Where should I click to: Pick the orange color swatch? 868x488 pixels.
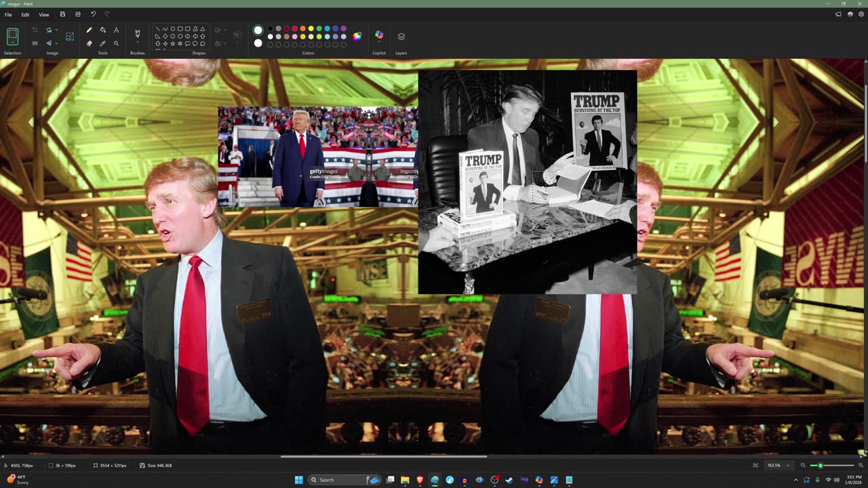click(x=302, y=28)
